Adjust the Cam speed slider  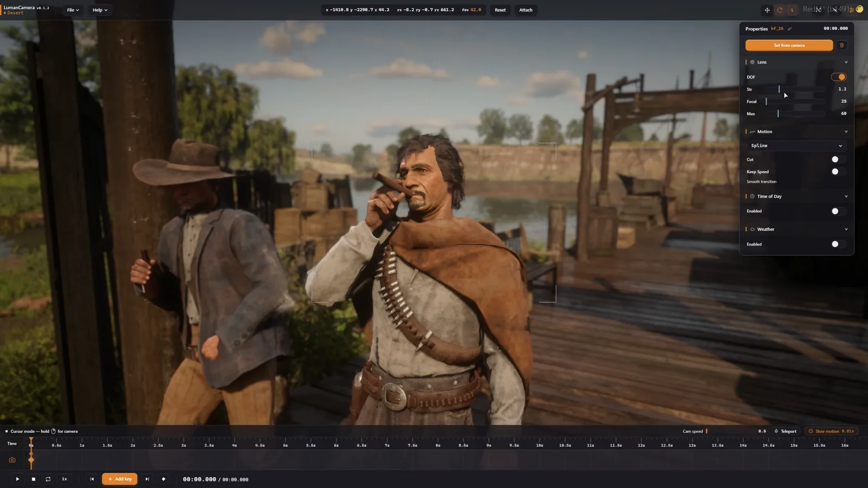click(729, 432)
